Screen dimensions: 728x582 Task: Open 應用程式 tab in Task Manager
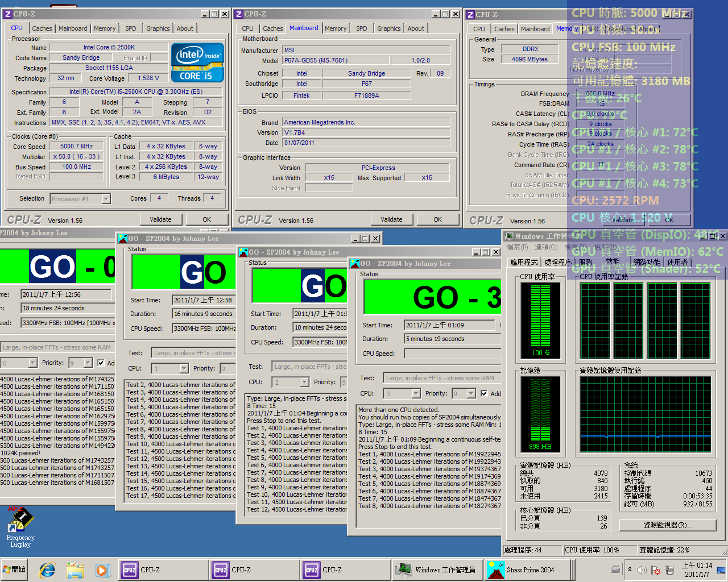[x=524, y=262]
